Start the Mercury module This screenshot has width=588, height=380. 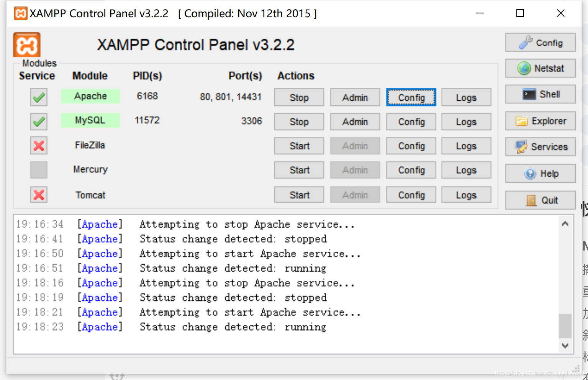pos(299,170)
